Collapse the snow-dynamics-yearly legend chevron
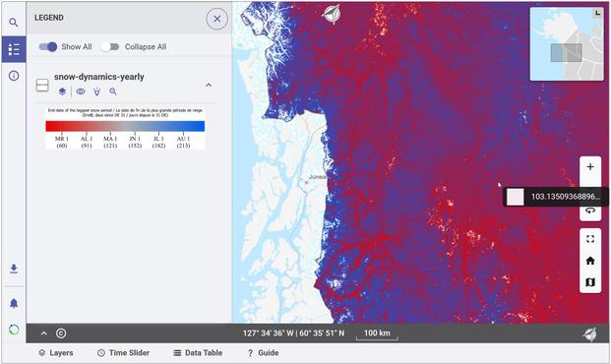Image resolution: width=611 pixels, height=364 pixels. click(x=209, y=85)
